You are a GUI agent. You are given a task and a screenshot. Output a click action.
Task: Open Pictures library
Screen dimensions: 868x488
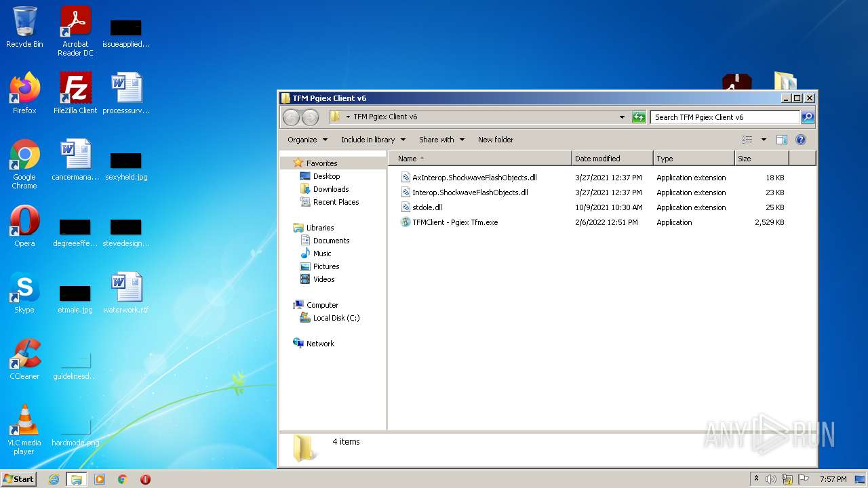tap(326, 266)
